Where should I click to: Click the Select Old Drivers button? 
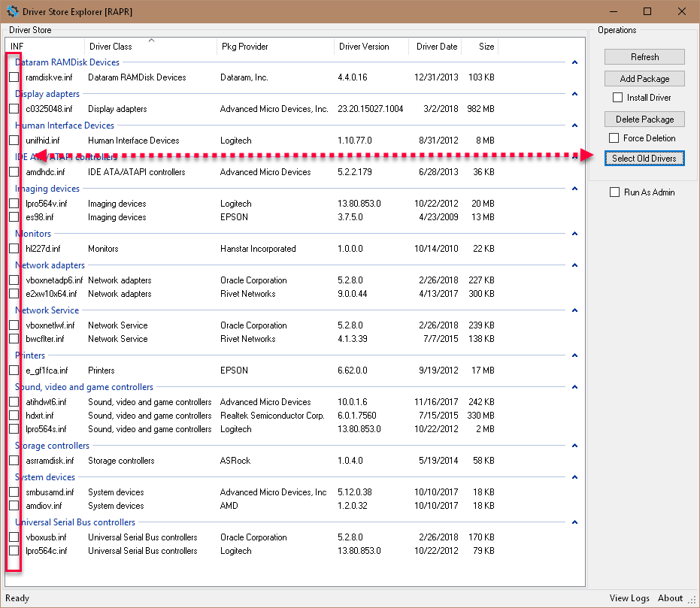pyautogui.click(x=644, y=159)
